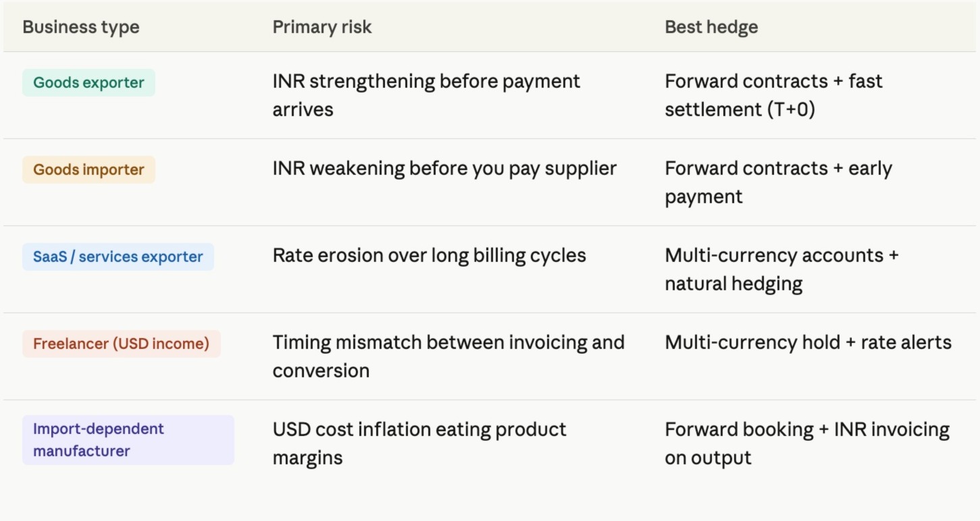
Task: Click the word conversion in Freelancer row
Action: pyautogui.click(x=321, y=371)
